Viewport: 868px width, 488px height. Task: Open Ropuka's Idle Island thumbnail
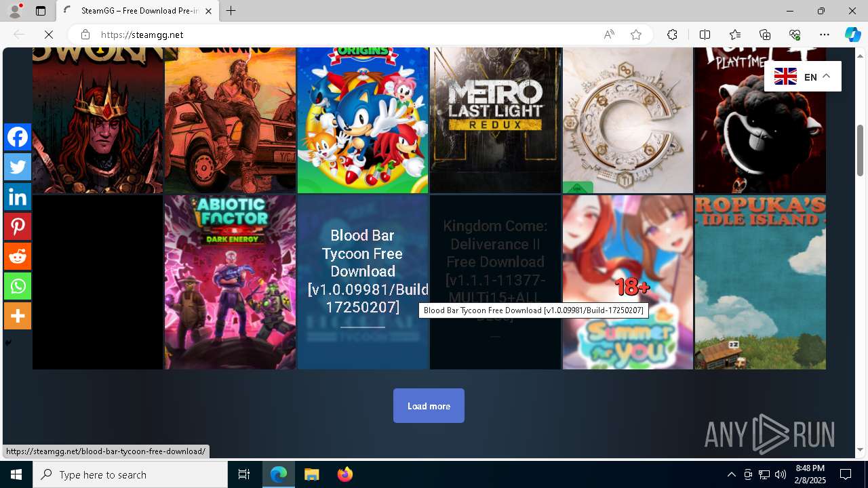[x=760, y=282]
